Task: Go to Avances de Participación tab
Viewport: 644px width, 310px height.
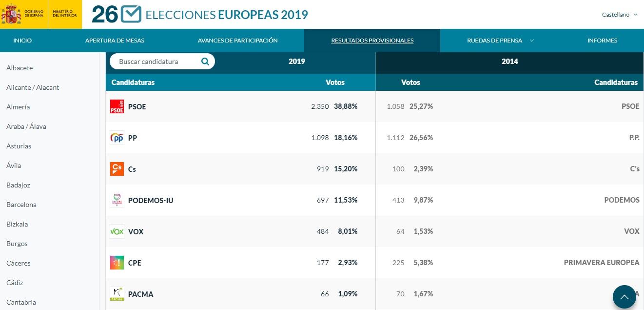Action: tap(237, 41)
